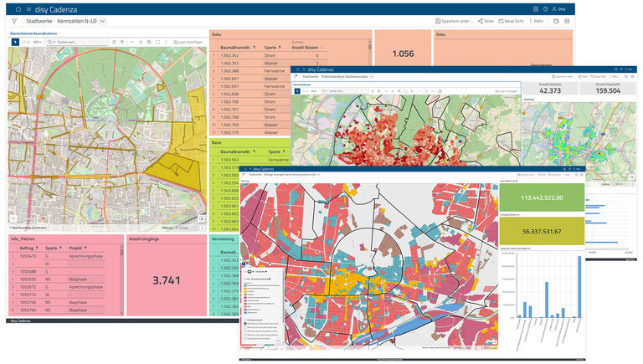The image size is (643, 364).
Task: Open the dashboard grid icon in top-right header
Action: coord(536,9)
